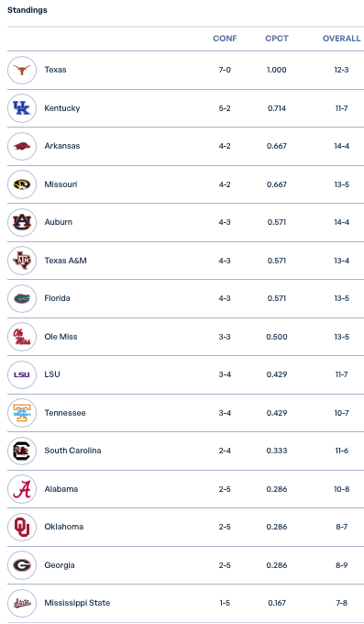364x624 pixels.
Task: Sort by the CPCT column header
Action: (x=277, y=39)
